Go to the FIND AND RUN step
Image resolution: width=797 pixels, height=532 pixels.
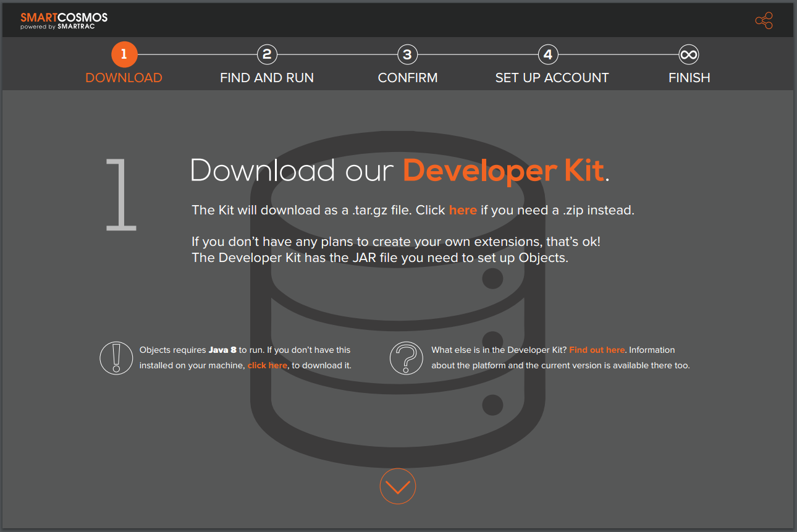[267, 78]
